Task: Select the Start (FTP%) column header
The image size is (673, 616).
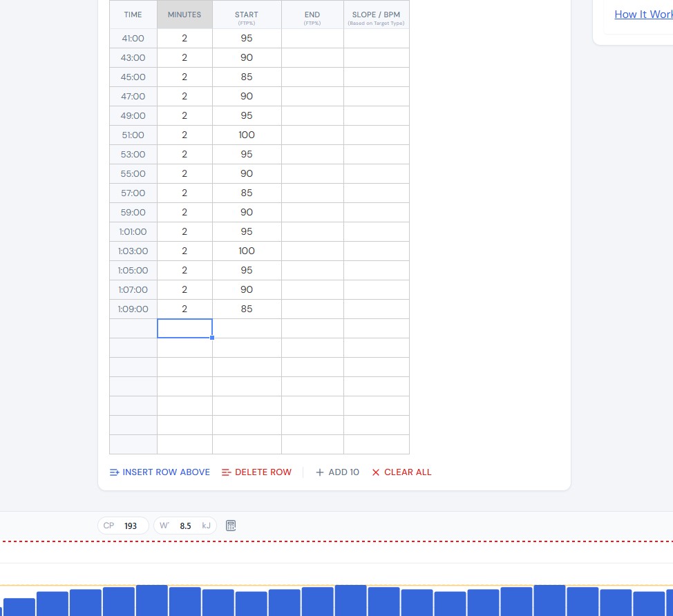Action: pyautogui.click(x=247, y=15)
